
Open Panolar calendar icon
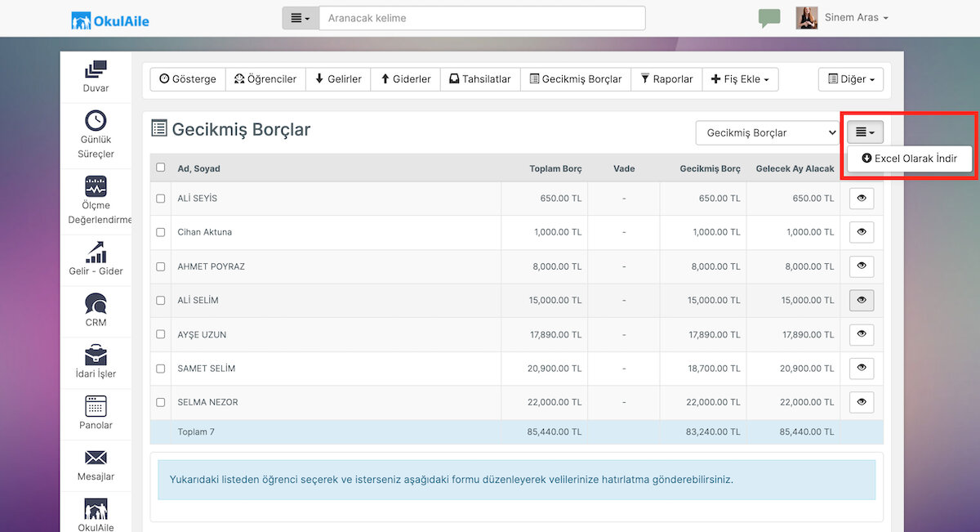tap(96, 406)
